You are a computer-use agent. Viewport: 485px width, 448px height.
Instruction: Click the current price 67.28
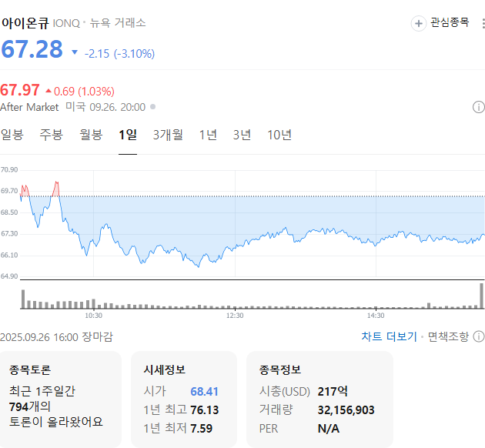coord(32,49)
